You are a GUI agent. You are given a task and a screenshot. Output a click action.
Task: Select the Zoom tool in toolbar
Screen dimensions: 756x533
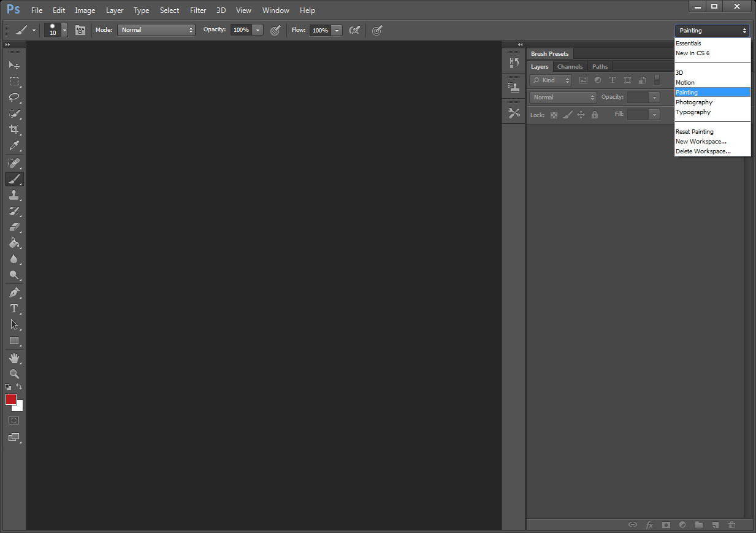[x=13, y=374]
